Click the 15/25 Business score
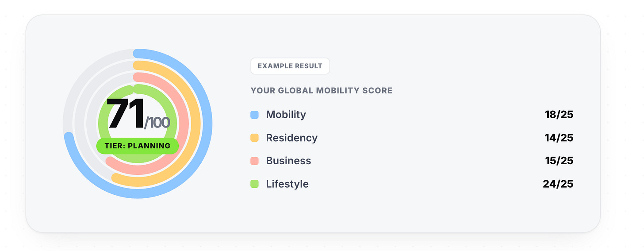644x251 pixels. (559, 161)
